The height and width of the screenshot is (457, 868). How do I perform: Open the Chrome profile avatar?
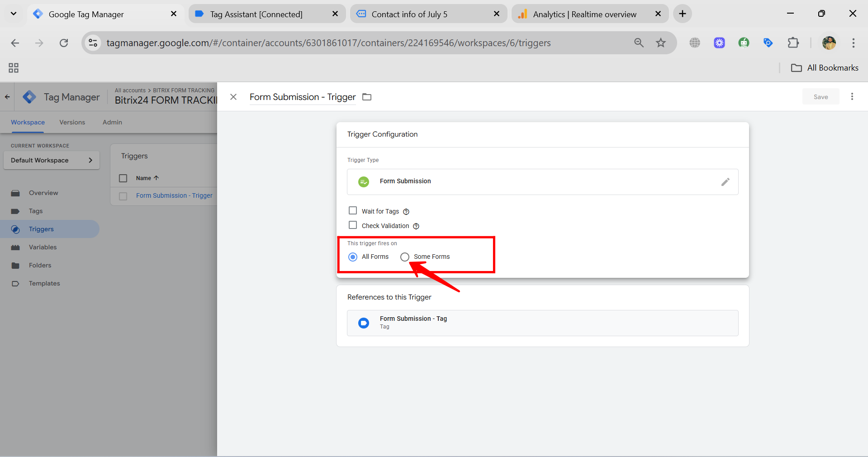[829, 43]
